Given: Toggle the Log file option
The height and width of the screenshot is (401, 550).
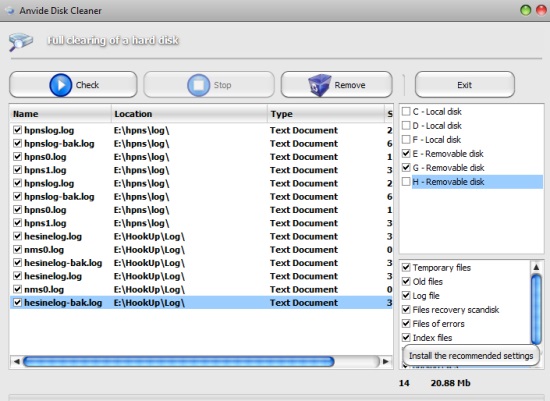Looking at the screenshot, I should pyautogui.click(x=406, y=296).
